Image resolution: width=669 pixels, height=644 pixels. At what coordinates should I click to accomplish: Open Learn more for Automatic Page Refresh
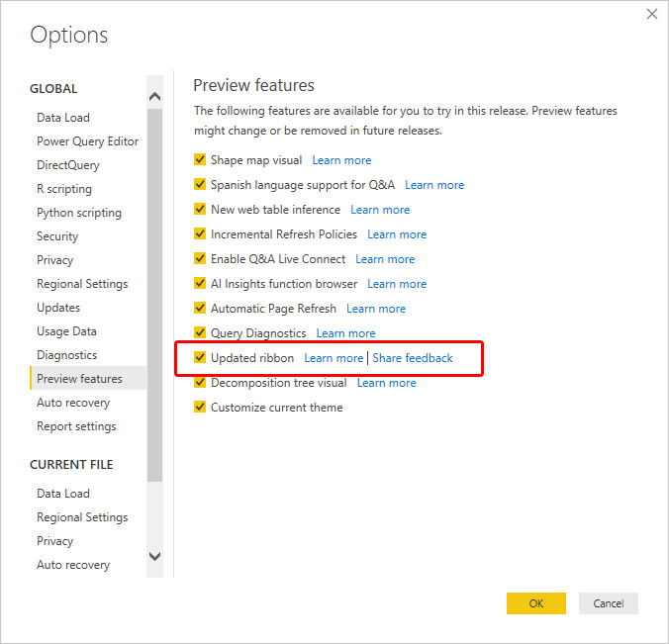pos(376,309)
